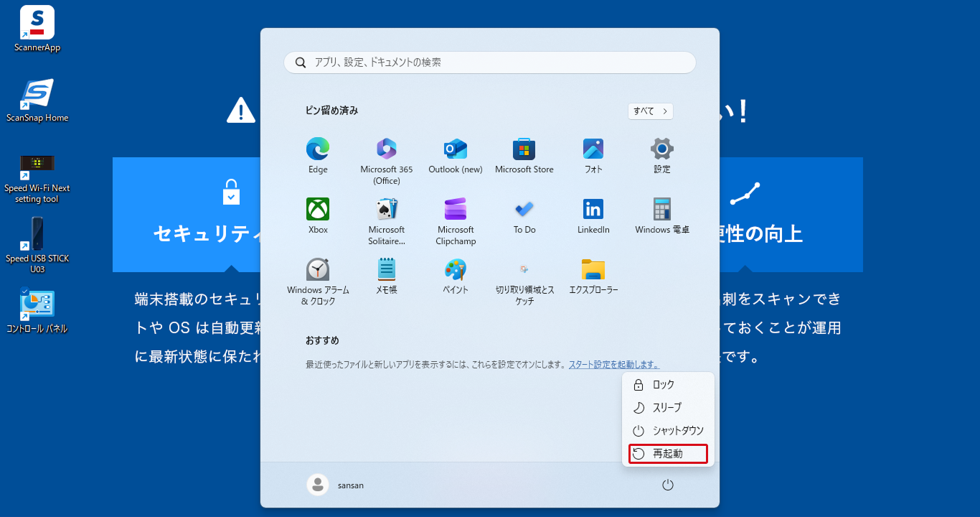Expand all apps with すべて button
The height and width of the screenshot is (517, 980).
(651, 111)
